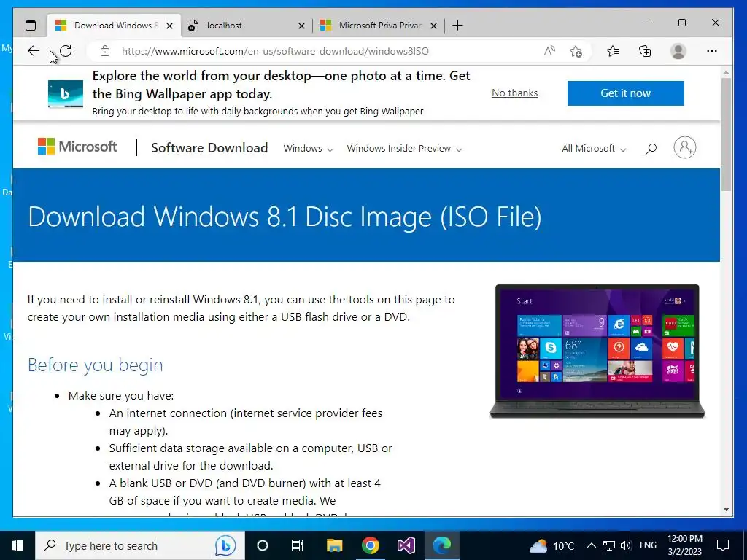
Task: Activate the Read aloud icon
Action: (549, 51)
